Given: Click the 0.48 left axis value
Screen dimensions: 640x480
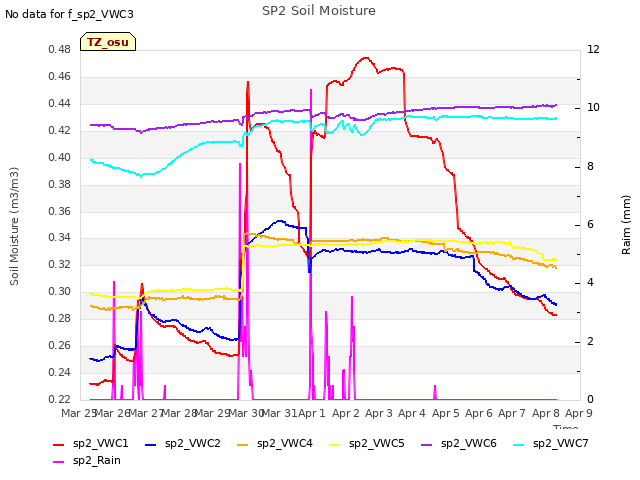Looking at the screenshot, I should click(60, 50).
